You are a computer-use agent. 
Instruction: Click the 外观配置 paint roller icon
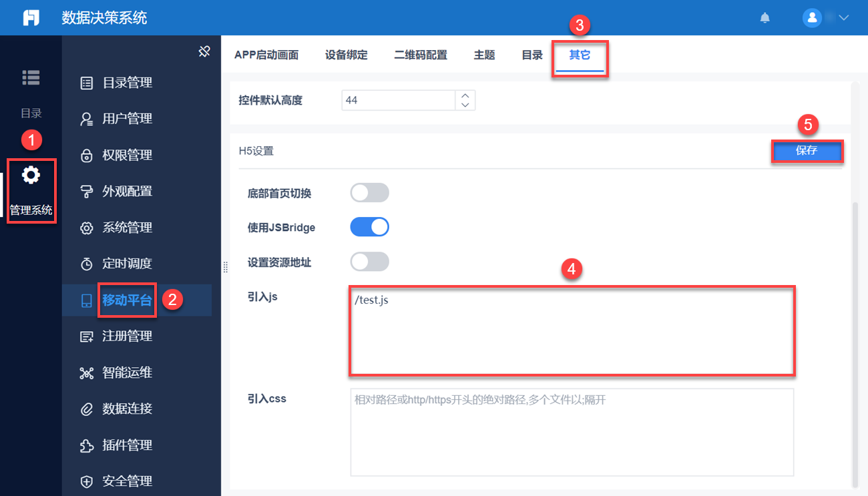point(86,192)
